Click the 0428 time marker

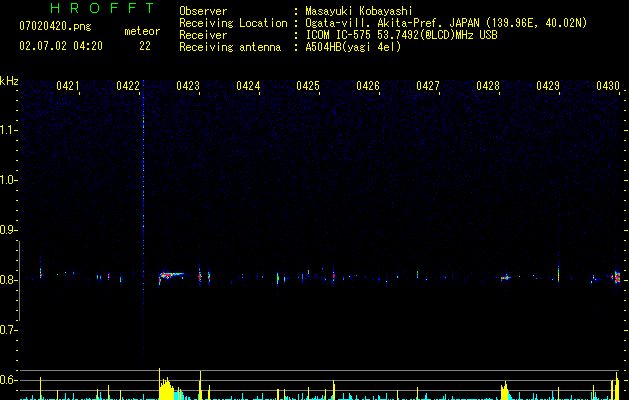[x=488, y=86]
